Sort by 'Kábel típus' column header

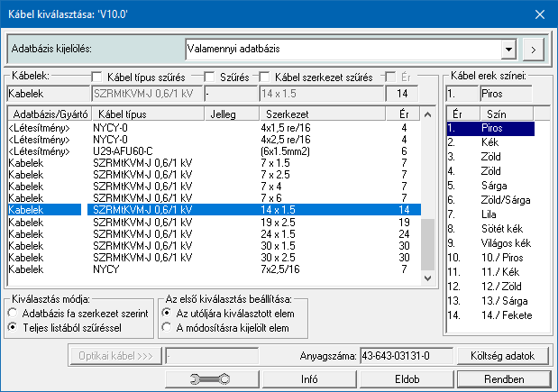click(123, 114)
